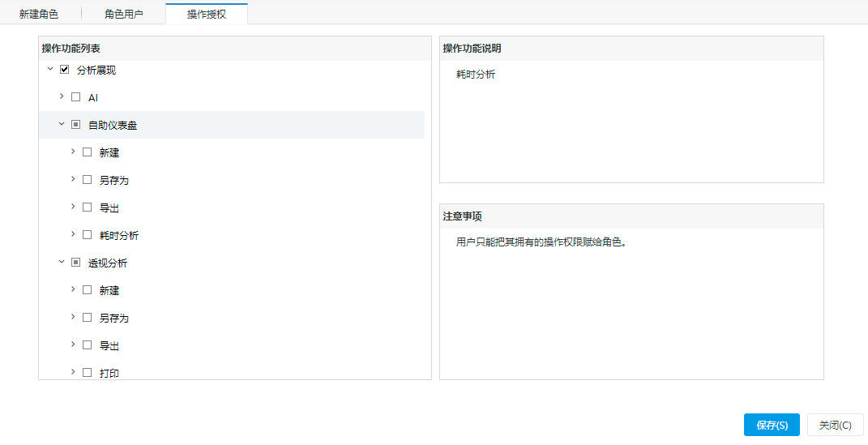Select 导出 label under 自助仪表盘
This screenshot has width=868, height=445.
109,208
